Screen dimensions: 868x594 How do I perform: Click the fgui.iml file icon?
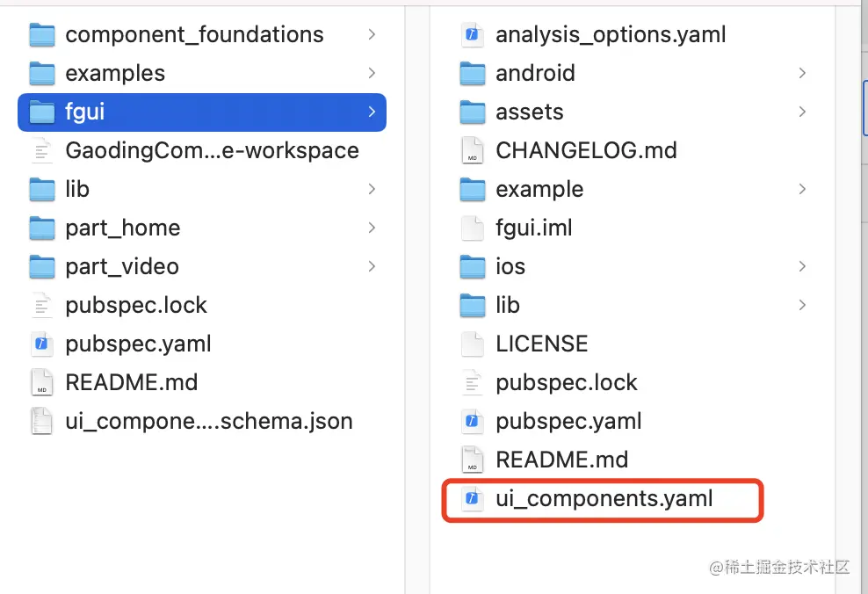tap(473, 228)
